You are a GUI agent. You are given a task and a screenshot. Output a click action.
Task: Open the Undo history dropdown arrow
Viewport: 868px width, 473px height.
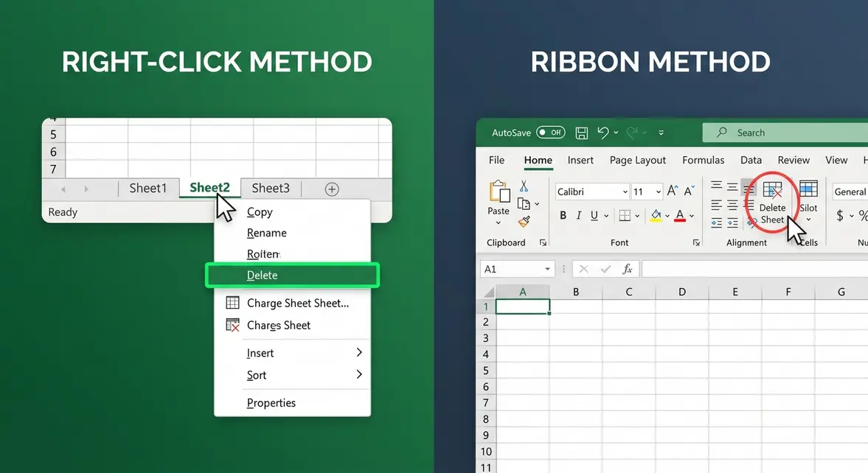pyautogui.click(x=616, y=133)
